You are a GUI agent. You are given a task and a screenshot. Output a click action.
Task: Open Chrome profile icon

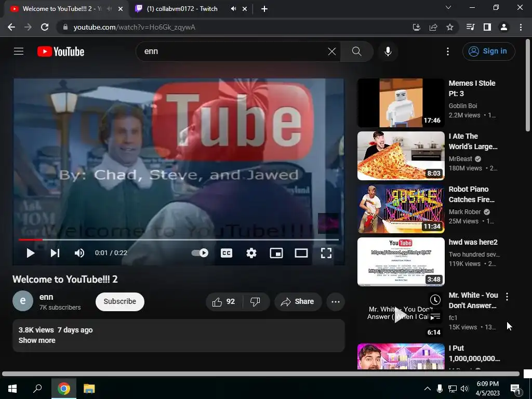coord(504,27)
